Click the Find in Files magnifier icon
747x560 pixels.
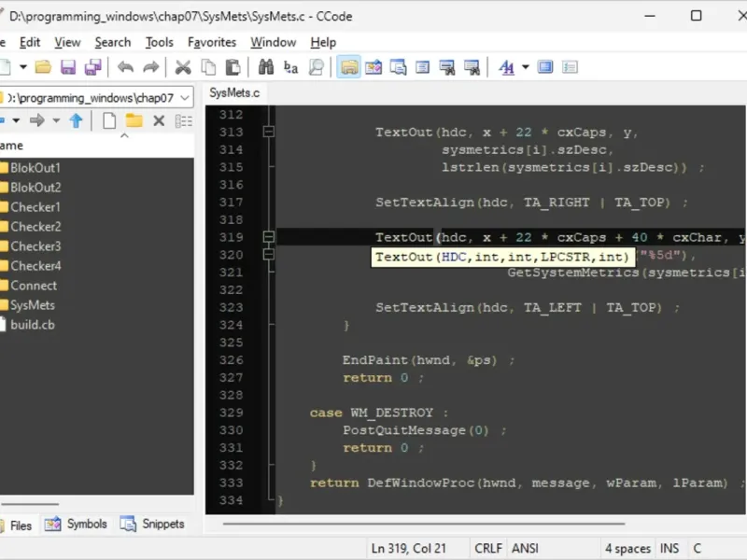[316, 67]
